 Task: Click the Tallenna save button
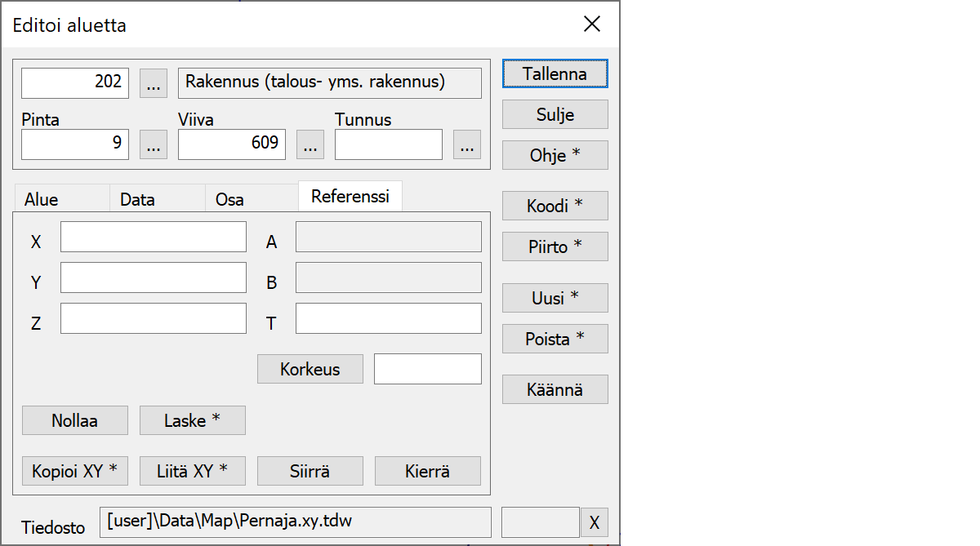coord(555,73)
